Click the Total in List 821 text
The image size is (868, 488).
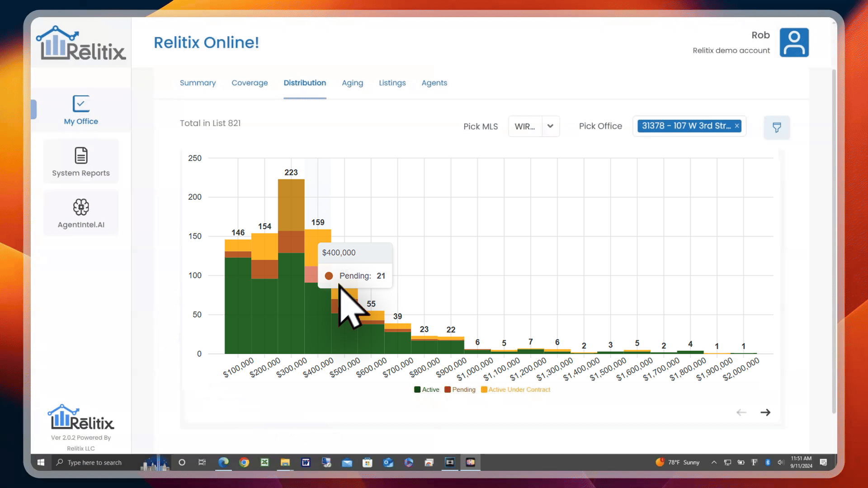[210, 123]
